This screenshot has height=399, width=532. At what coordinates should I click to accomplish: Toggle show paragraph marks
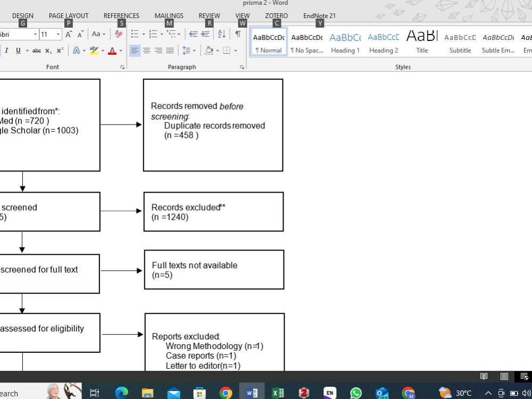pos(238,34)
